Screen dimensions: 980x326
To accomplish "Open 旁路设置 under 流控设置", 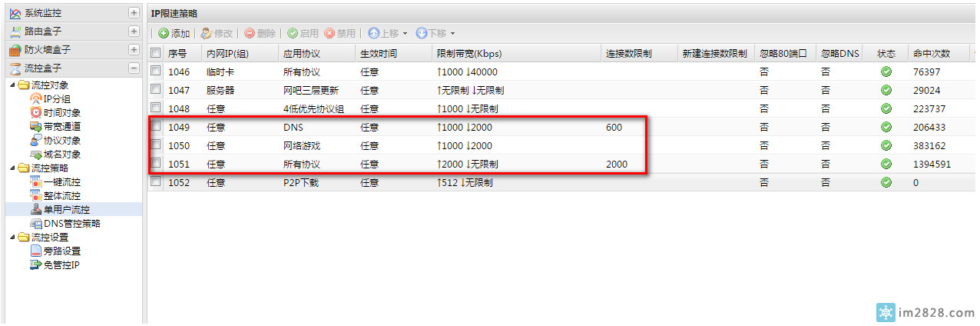I will click(x=61, y=251).
